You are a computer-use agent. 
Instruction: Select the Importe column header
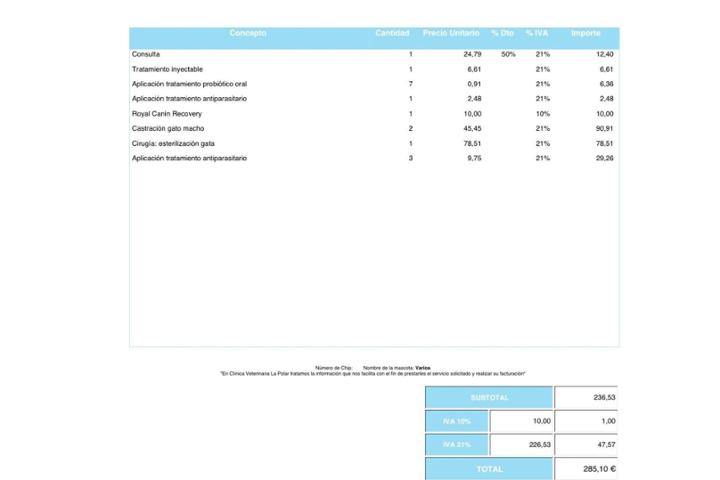586,34
